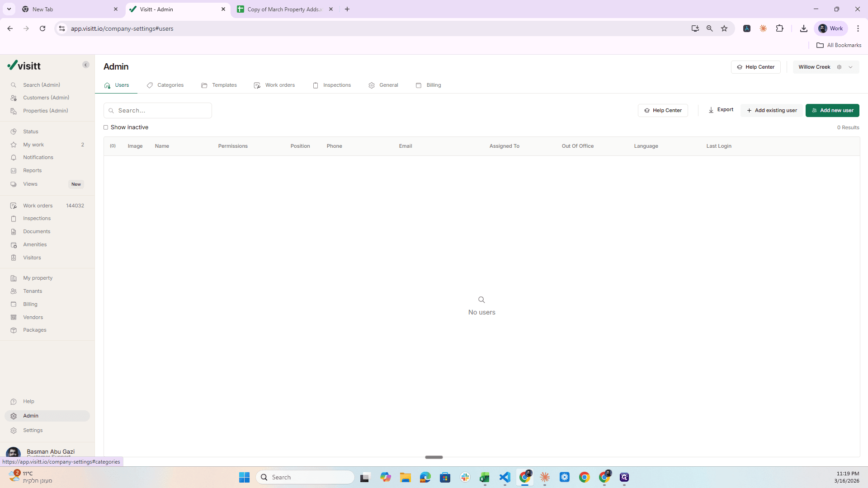The height and width of the screenshot is (488, 868).
Task: Open All Bookmarks folder
Action: click(x=839, y=45)
